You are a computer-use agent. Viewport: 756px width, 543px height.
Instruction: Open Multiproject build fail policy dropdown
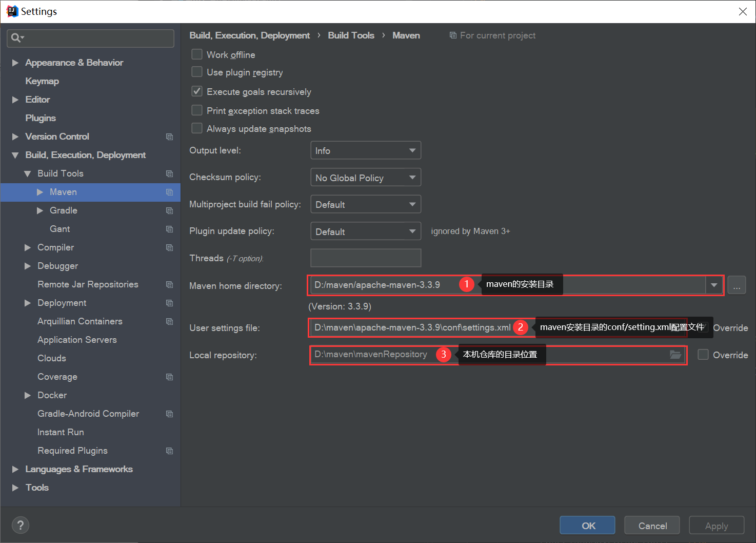pos(366,204)
